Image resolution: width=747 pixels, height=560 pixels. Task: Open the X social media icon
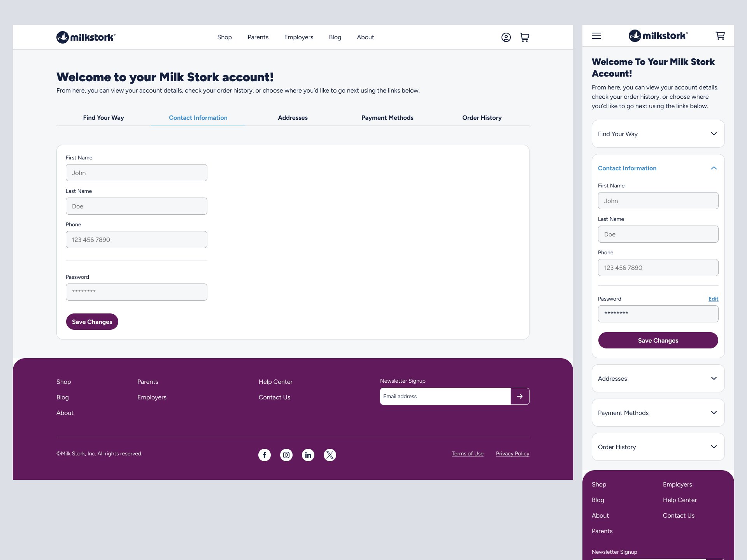pyautogui.click(x=330, y=455)
